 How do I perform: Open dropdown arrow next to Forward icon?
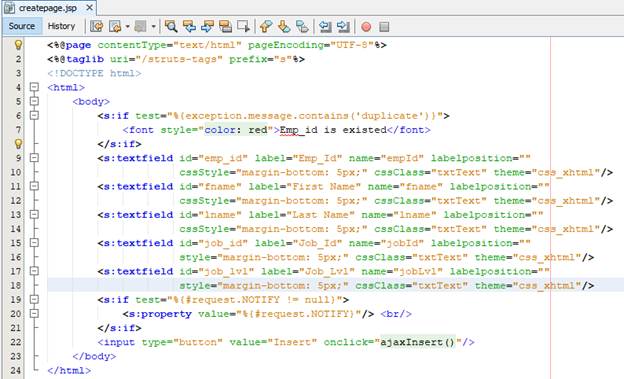[153, 27]
